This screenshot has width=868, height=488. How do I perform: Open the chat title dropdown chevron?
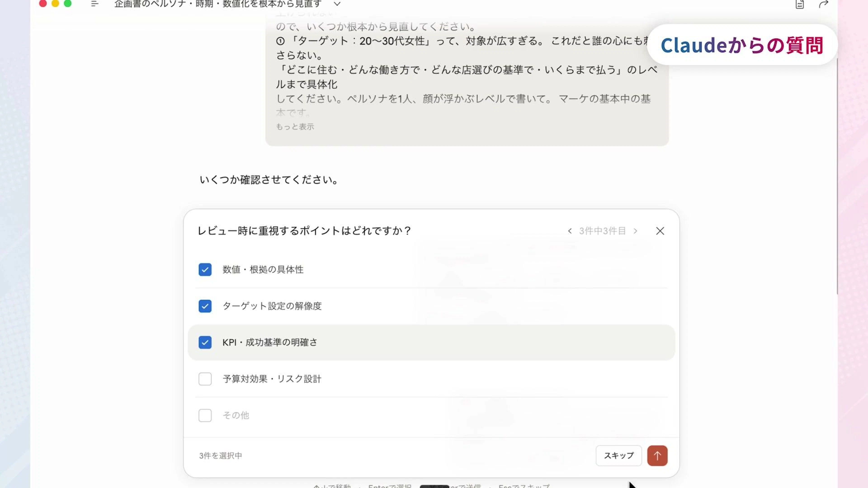pos(337,4)
